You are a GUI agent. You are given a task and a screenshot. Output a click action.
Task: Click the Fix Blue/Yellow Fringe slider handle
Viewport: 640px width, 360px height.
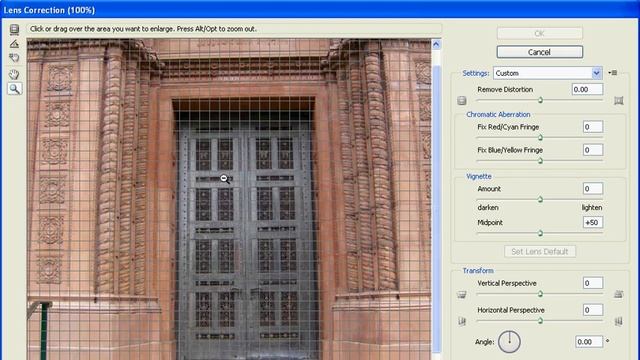coord(540,161)
